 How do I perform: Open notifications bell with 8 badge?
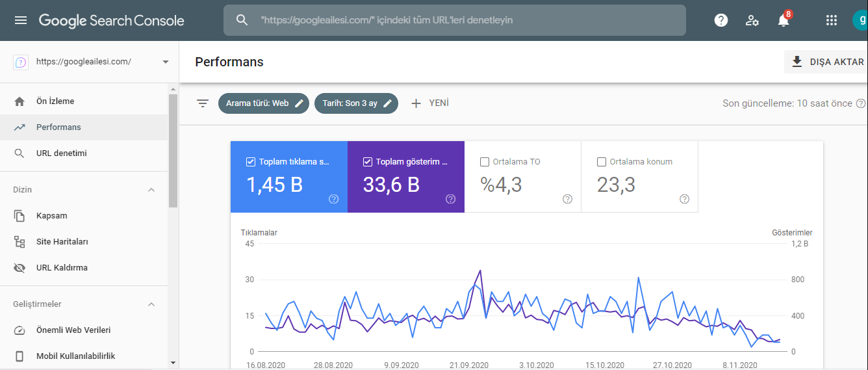click(784, 19)
